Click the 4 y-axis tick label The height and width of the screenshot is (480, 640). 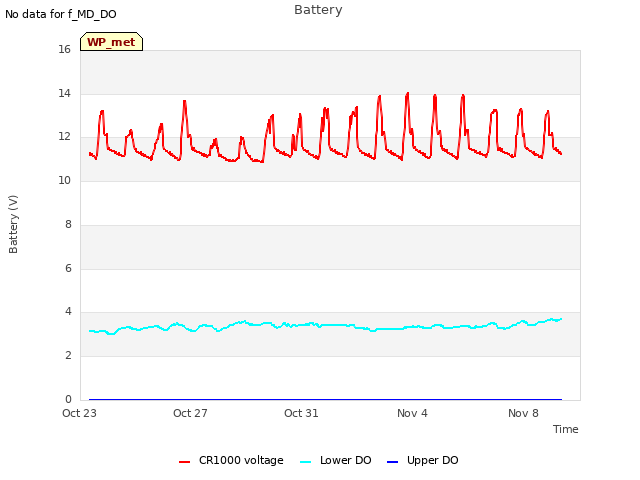pyautogui.click(x=68, y=312)
